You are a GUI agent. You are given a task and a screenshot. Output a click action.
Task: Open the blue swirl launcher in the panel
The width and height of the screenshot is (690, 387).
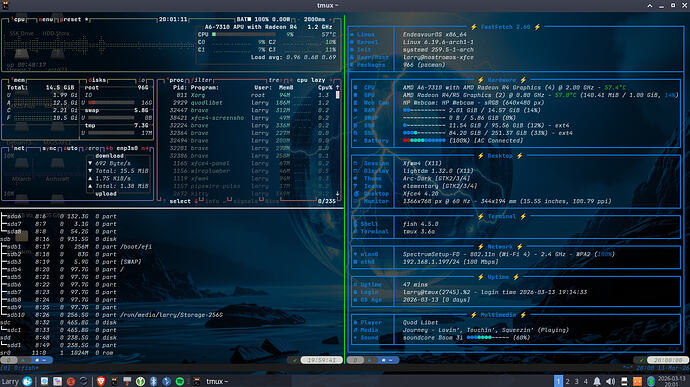click(x=84, y=381)
